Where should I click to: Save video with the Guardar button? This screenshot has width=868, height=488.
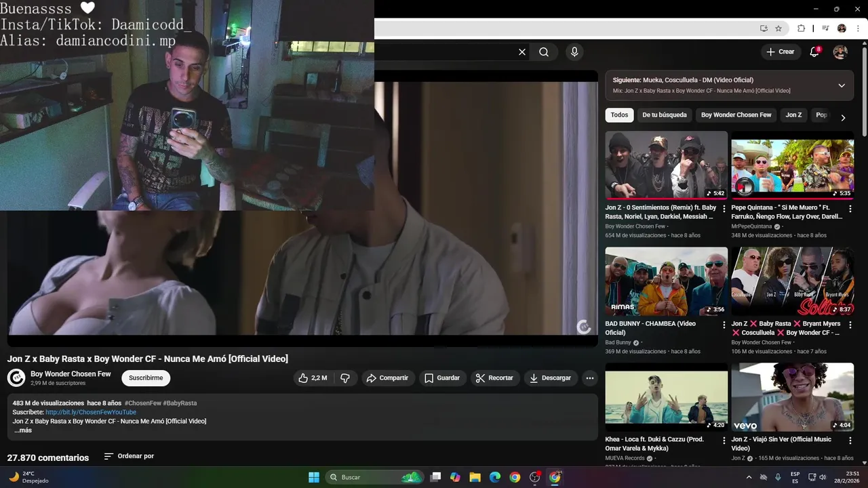tap(442, 378)
